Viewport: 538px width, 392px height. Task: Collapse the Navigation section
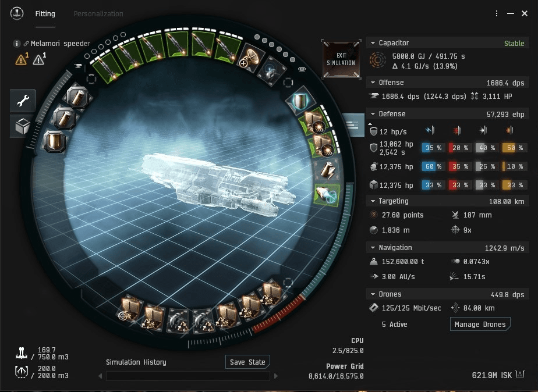coord(373,247)
